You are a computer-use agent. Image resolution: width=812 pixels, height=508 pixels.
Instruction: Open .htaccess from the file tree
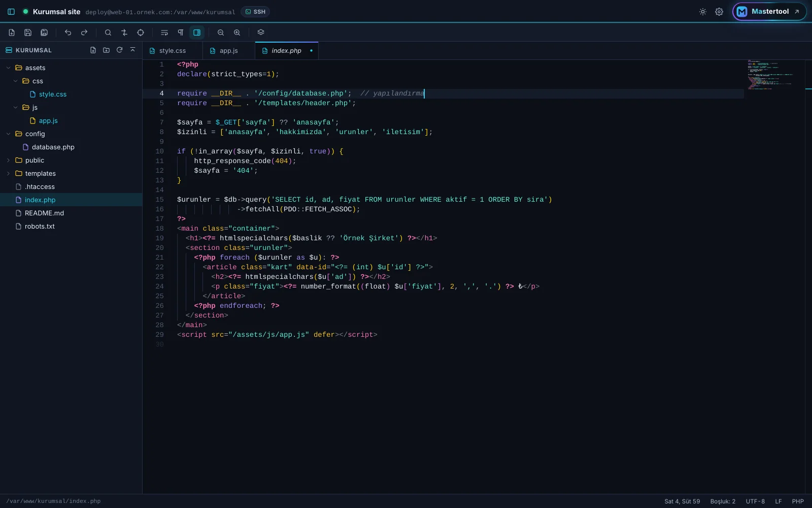coord(71,187)
